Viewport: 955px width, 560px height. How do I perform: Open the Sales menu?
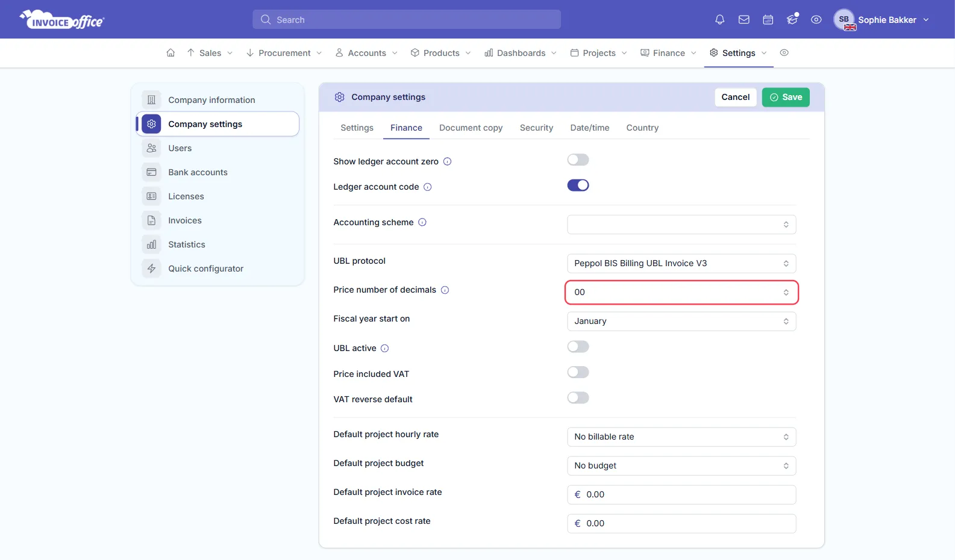[210, 53]
